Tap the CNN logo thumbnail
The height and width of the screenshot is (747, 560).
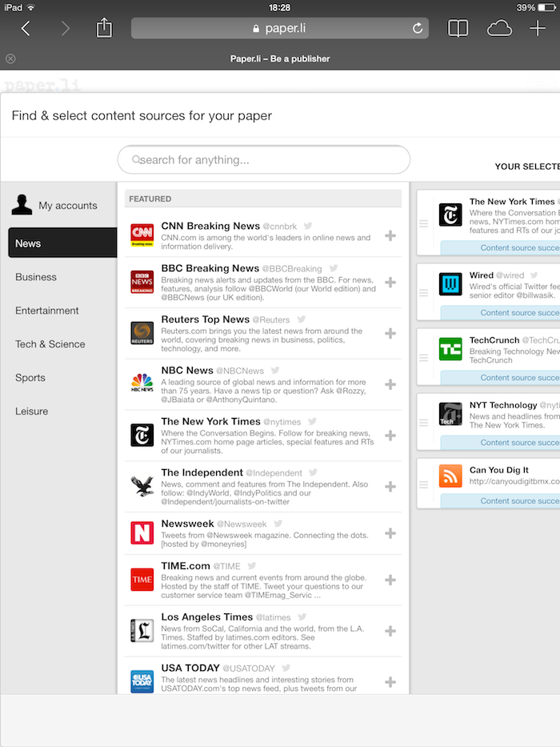(x=142, y=235)
